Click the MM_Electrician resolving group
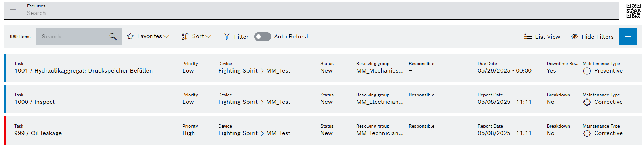 pos(380,102)
